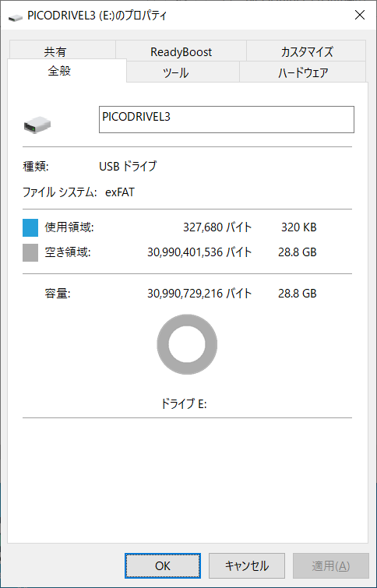Switch to the ツール tab

pos(183,72)
